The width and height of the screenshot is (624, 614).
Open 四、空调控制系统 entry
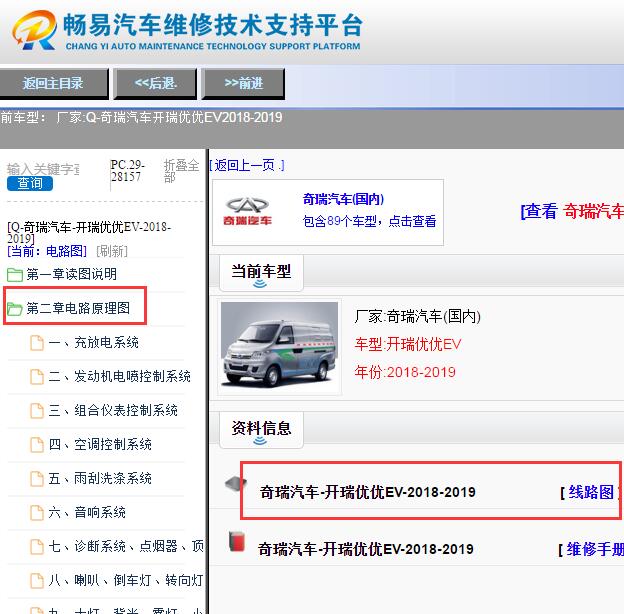(100, 444)
